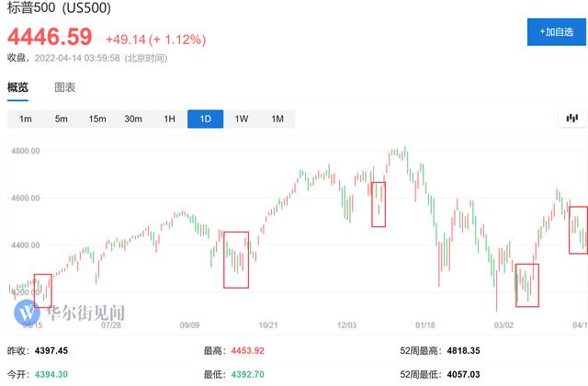
Task: Click the large red box before 10/21
Action: pos(236,260)
